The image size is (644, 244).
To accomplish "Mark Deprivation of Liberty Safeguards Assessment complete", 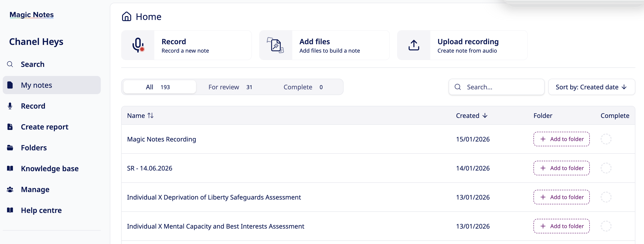I will coord(606,197).
